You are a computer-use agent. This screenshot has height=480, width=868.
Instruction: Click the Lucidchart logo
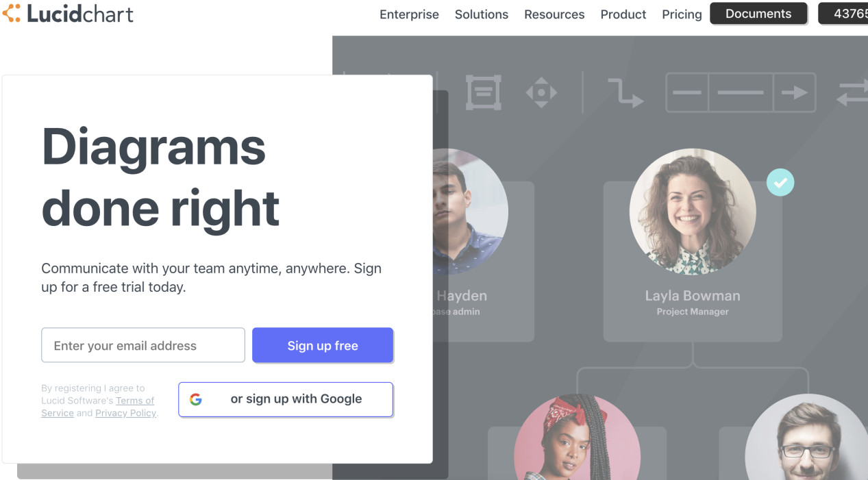68,14
